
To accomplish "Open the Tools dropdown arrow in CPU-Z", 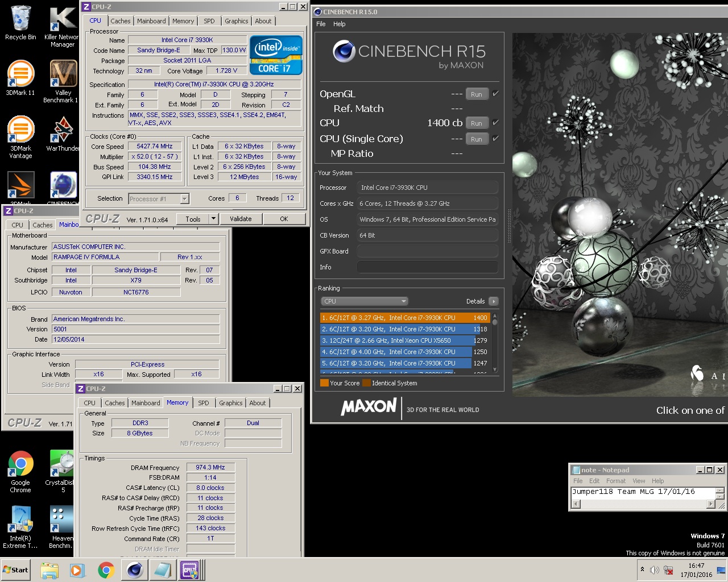I will (213, 219).
